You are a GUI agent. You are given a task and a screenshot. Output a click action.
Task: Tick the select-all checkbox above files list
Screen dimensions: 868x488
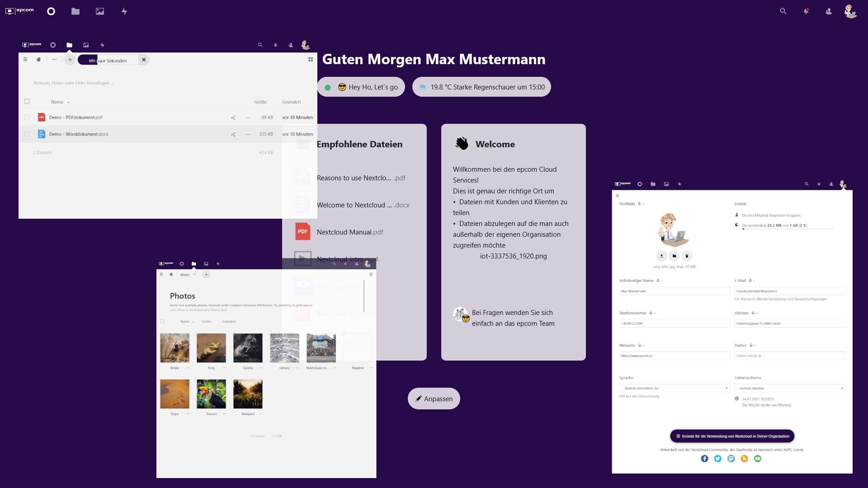pyautogui.click(x=27, y=102)
